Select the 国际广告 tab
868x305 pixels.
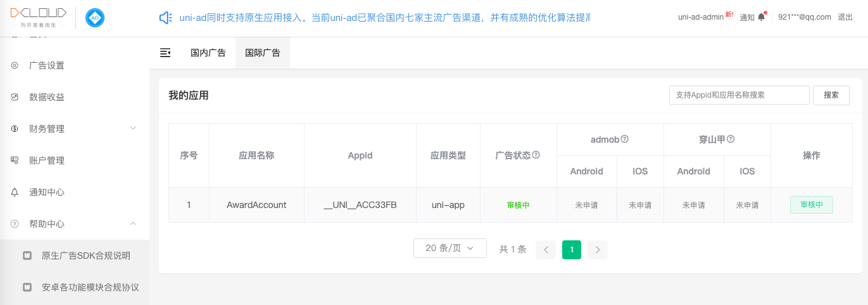click(263, 53)
